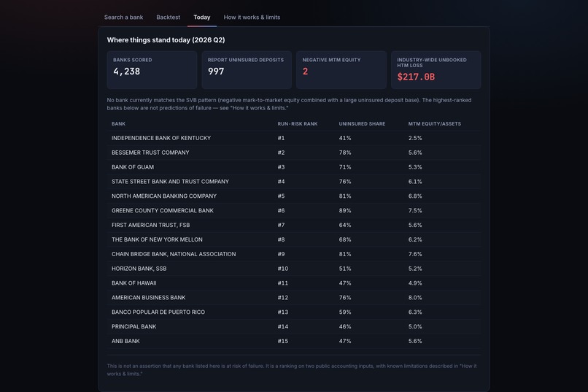Click rank #15 cell
This screenshot has height=392, width=588.
(283, 341)
